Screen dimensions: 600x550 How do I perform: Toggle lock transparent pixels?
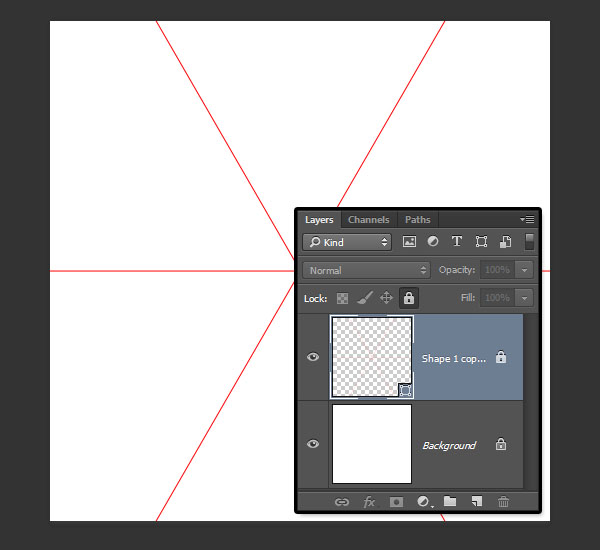(x=342, y=298)
